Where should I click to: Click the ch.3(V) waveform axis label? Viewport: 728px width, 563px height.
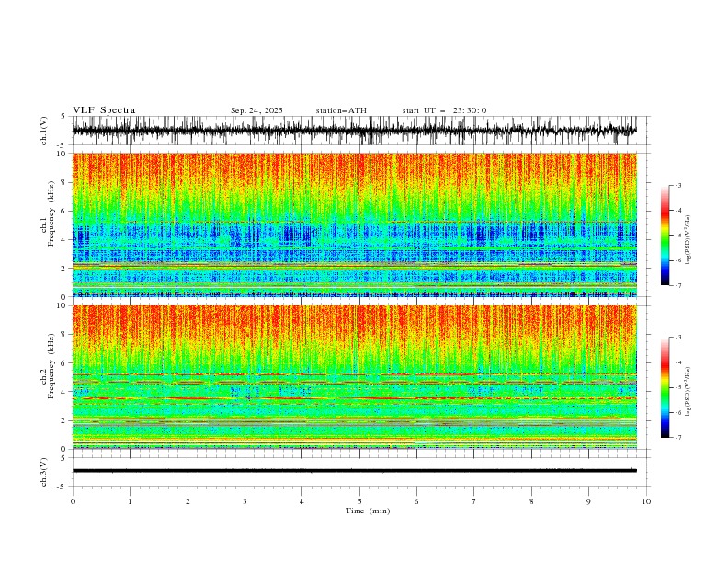44,473
